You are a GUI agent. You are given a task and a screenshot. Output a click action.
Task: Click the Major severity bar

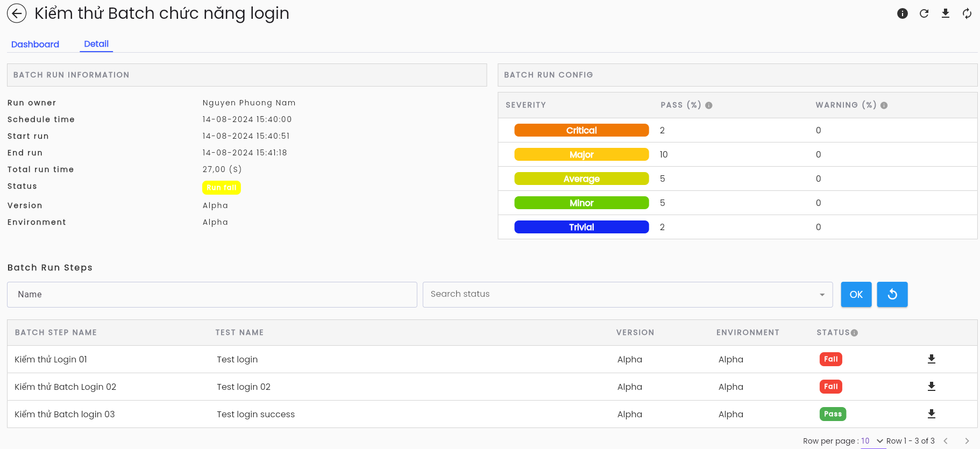point(581,154)
